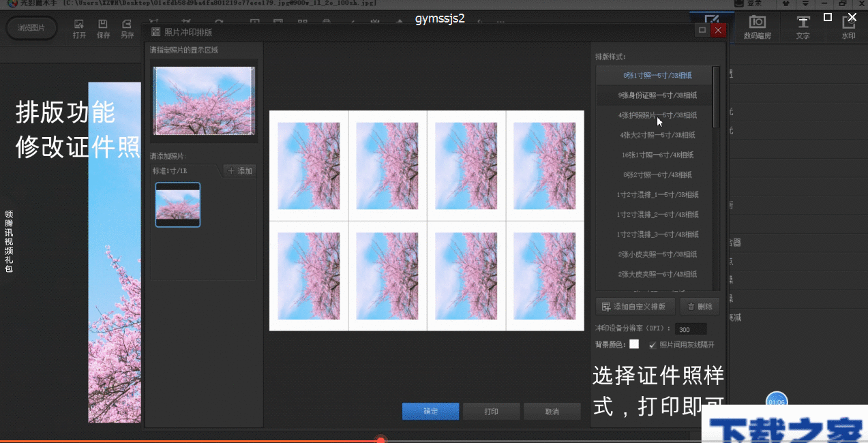This screenshot has height=443, width=868.
Task: Toggle 照片间用灰线隔开 gray line checkbox
Action: 653,345
